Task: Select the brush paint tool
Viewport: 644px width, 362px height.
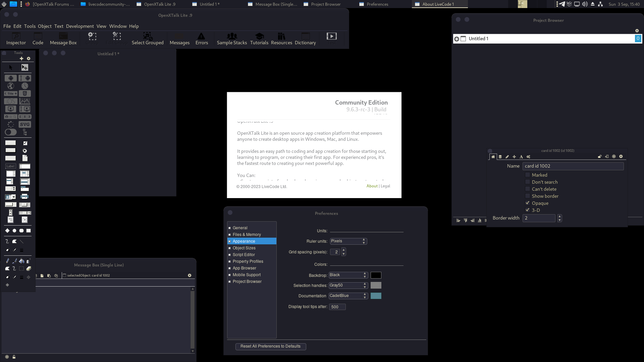Action: coord(14,261)
